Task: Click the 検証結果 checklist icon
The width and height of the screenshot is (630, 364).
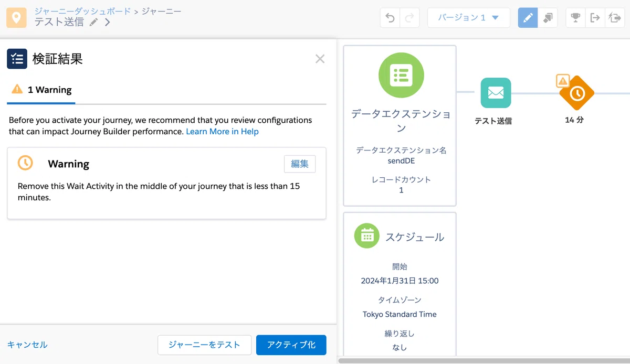Action: pos(17,59)
